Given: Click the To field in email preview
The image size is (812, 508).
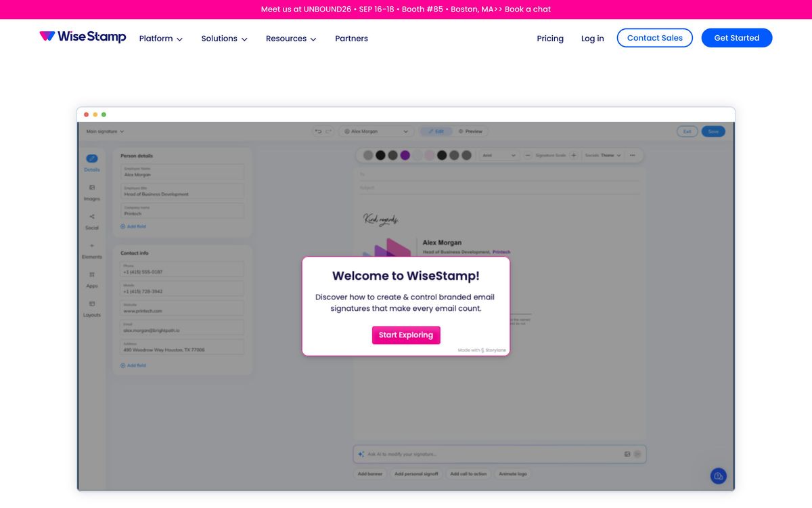Looking at the screenshot, I should pos(500,174).
